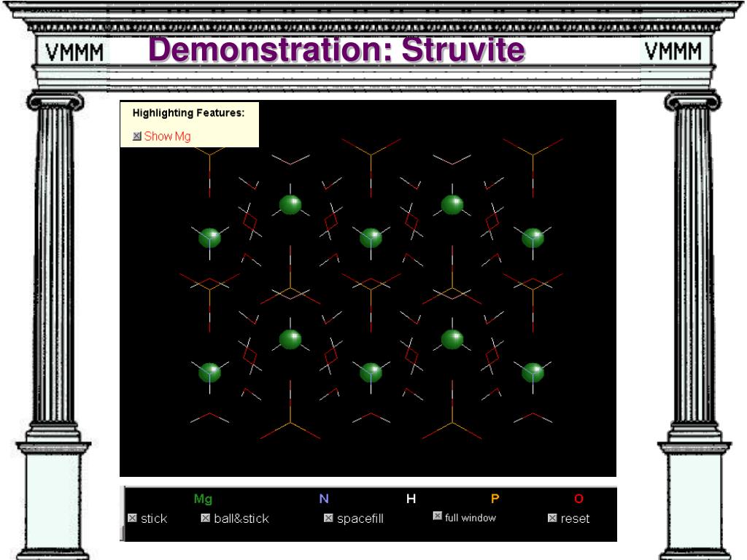Choose the orange P element label

tap(495, 499)
